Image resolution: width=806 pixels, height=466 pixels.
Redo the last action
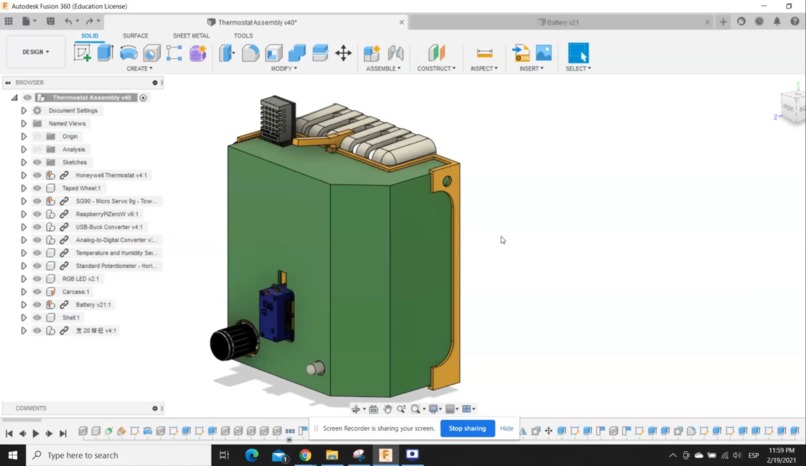(x=89, y=21)
